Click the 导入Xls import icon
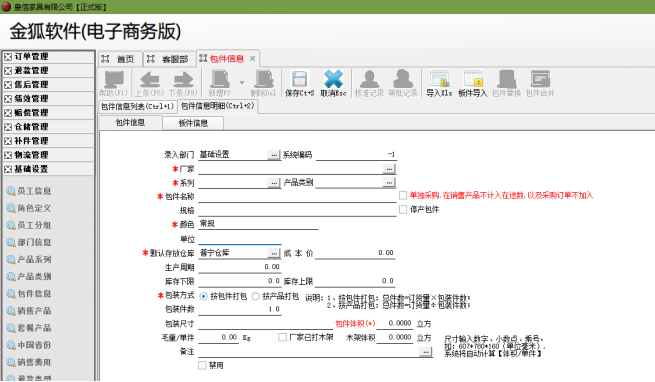Screen dimensions: 655x382 point(439,84)
